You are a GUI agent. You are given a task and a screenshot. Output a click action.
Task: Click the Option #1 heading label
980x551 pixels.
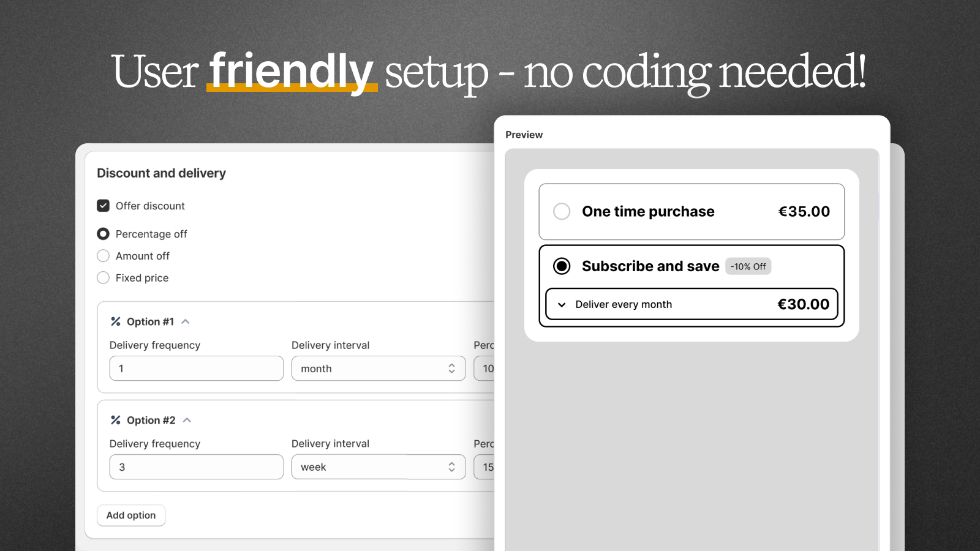(x=150, y=321)
